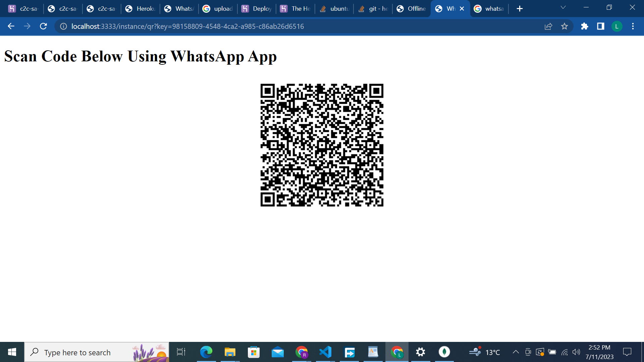The height and width of the screenshot is (362, 644).
Task: Open the Chrome profile L avatar
Action: tap(617, 26)
